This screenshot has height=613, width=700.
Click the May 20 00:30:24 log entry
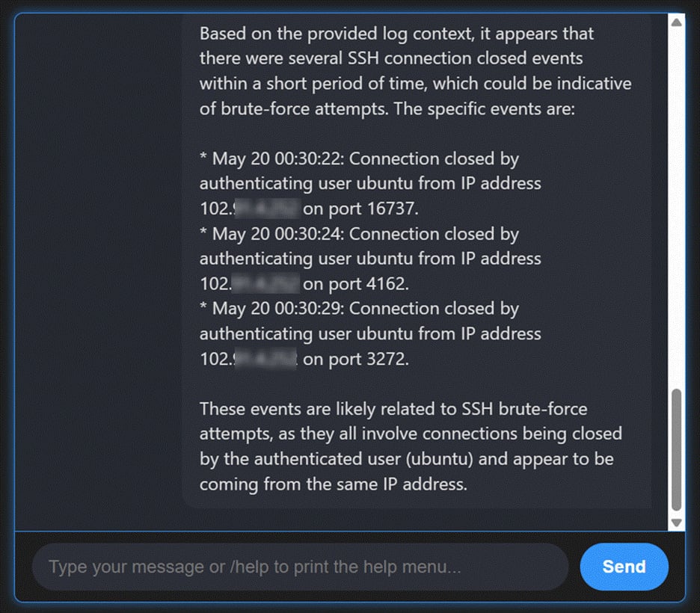pyautogui.click(x=359, y=233)
